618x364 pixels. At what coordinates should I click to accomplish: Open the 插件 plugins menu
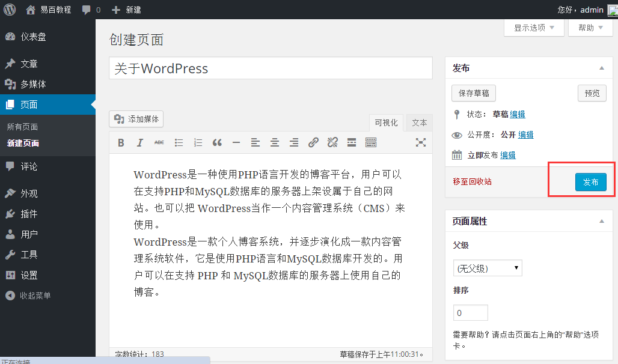(47, 213)
